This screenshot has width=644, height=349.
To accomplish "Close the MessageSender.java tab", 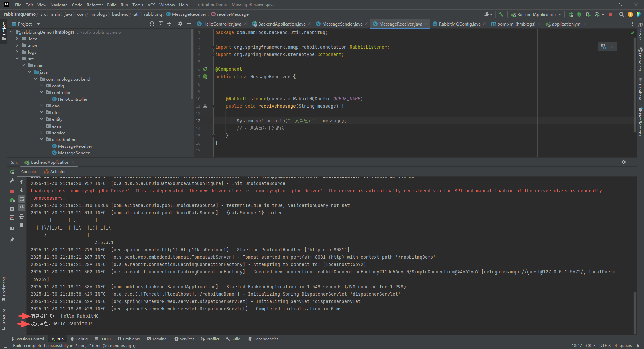I will tap(366, 24).
